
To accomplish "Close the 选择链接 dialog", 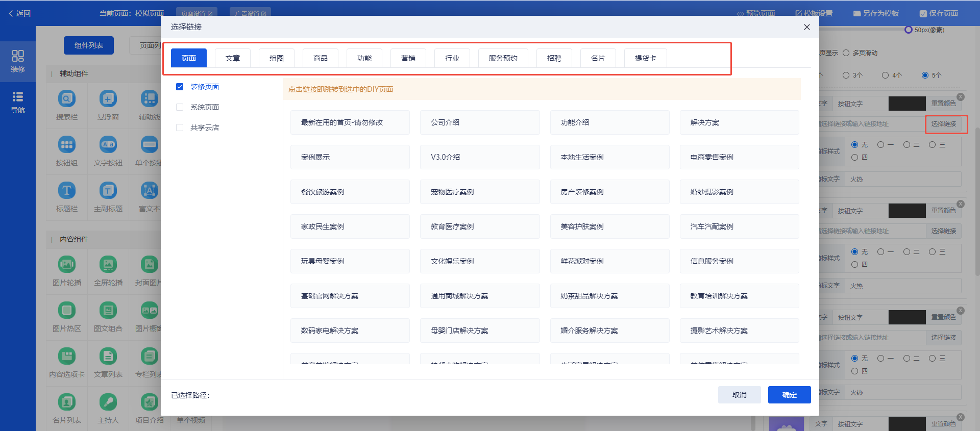I will [806, 27].
